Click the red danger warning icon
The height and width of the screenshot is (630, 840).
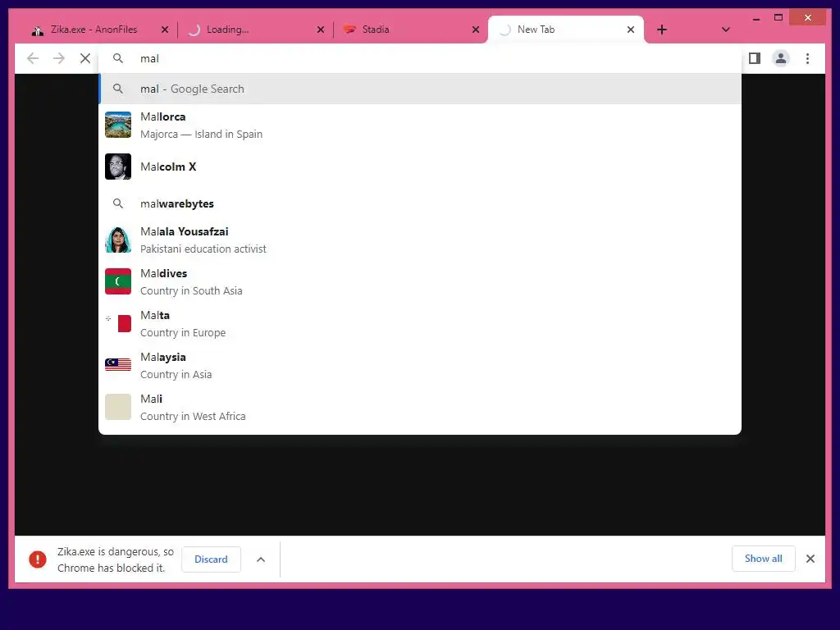(38, 559)
